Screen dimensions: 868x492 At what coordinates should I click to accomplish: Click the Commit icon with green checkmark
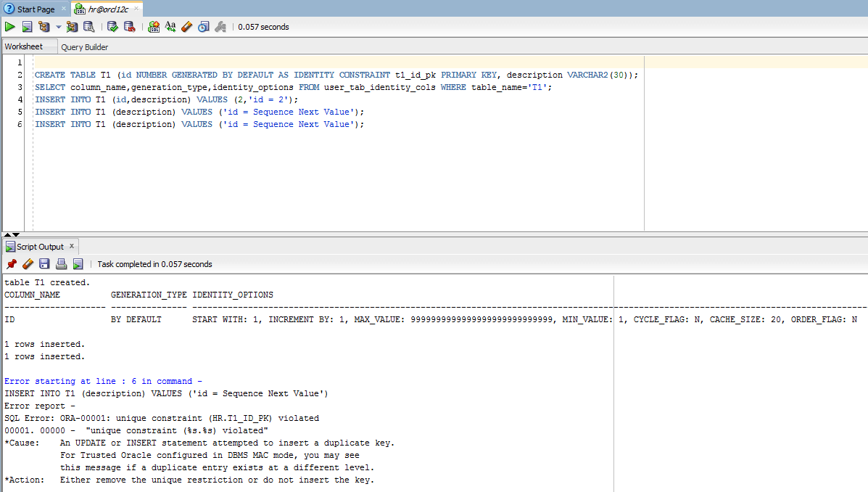point(112,27)
